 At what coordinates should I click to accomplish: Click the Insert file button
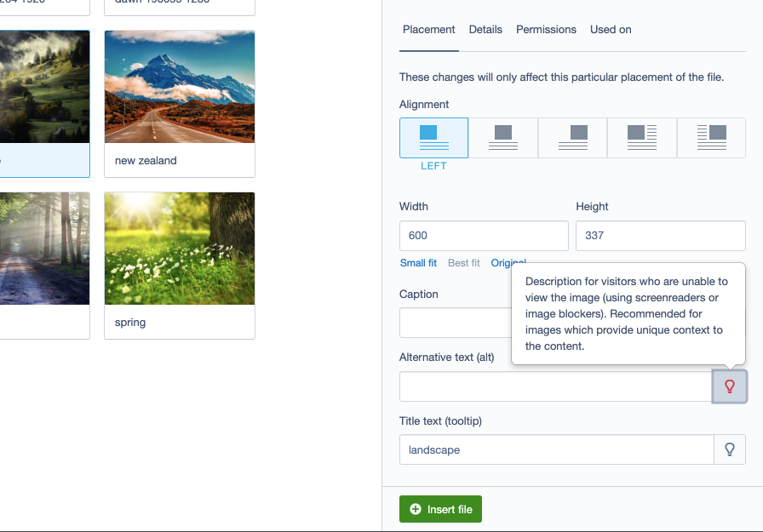pos(440,508)
